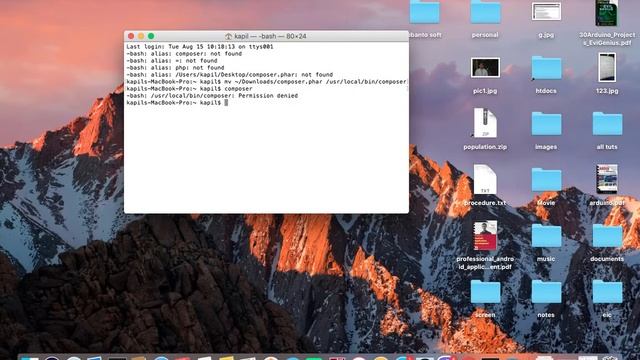
Task: Click the 'composer.phar: not found' alias line
Action: pyautogui.click(x=230, y=74)
